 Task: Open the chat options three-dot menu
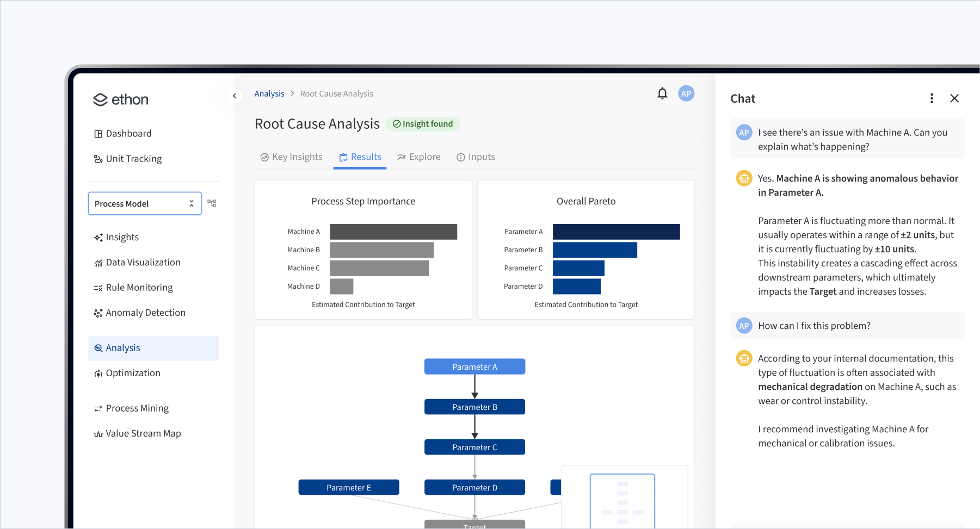(932, 98)
